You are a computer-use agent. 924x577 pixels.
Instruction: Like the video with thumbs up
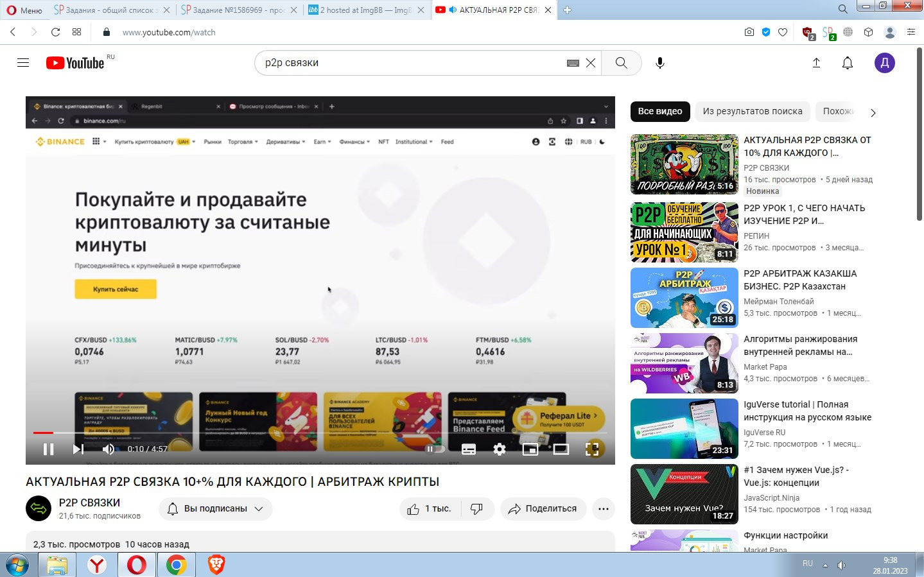[429, 508]
